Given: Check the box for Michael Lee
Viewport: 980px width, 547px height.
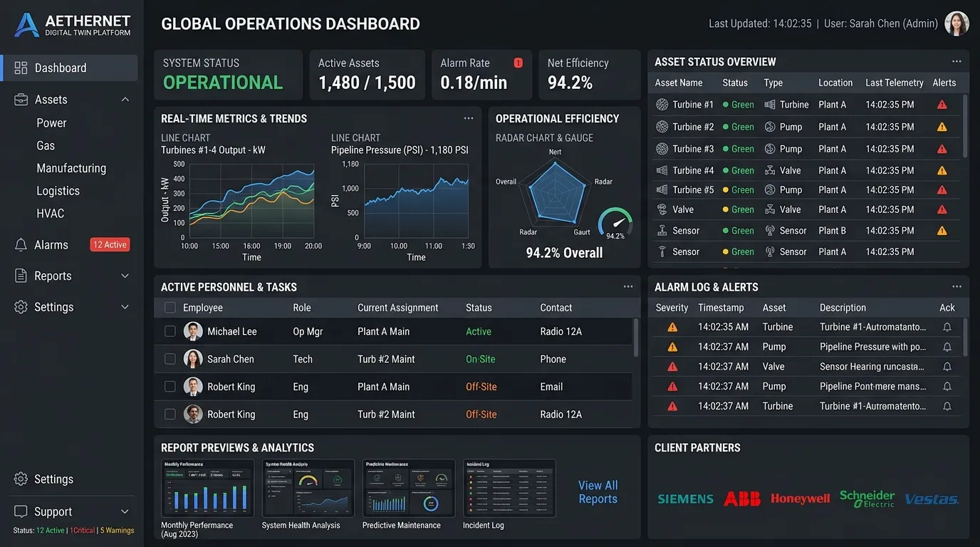Looking at the screenshot, I should 170,331.
